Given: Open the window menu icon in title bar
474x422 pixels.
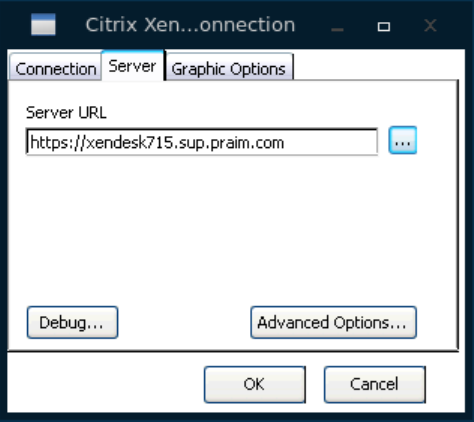Looking at the screenshot, I should (x=43, y=24).
